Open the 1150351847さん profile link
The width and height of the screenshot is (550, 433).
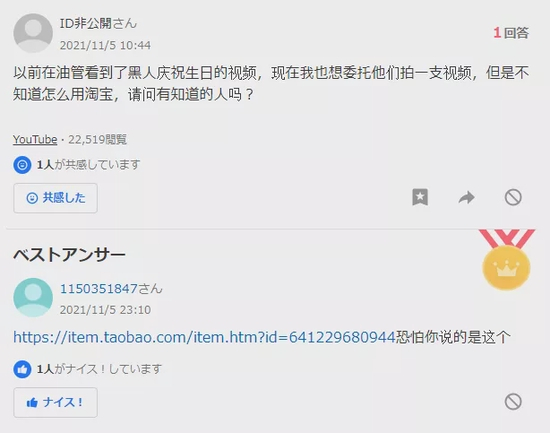pyautogui.click(x=111, y=288)
